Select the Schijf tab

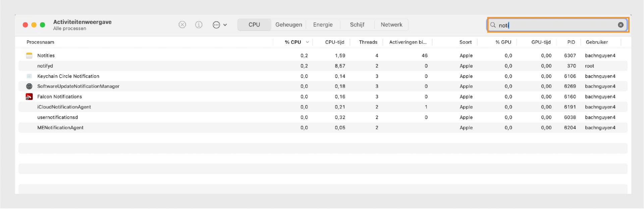coord(357,25)
